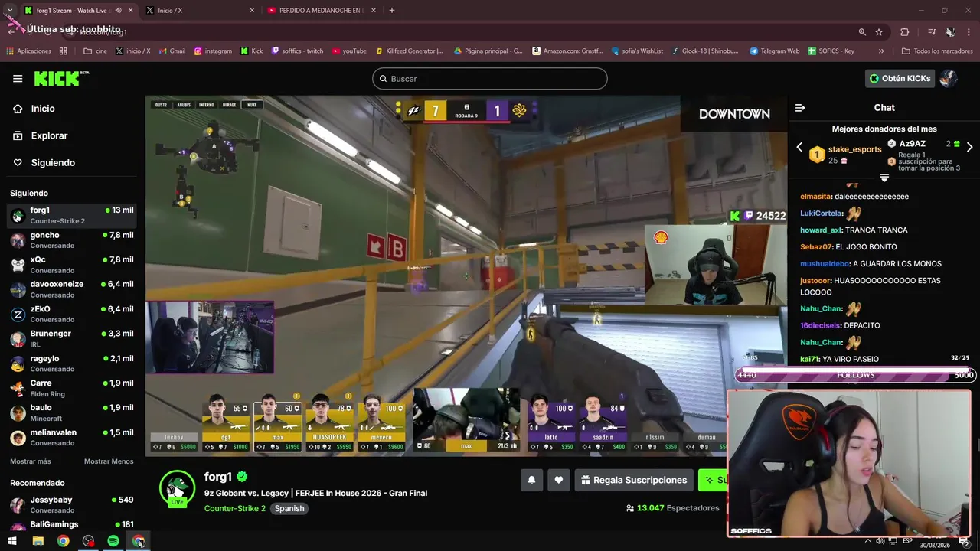Image resolution: width=980 pixels, height=551 pixels.
Task: Click the Obtén KICKs button
Action: pos(900,78)
